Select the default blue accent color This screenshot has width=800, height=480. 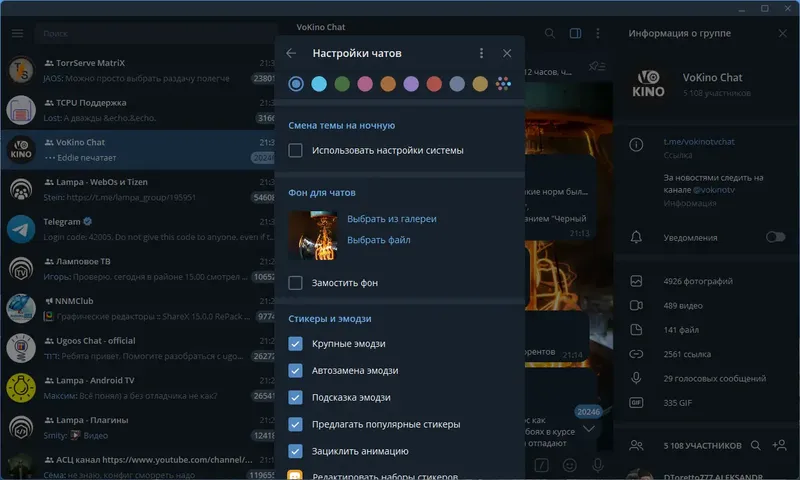pos(296,84)
